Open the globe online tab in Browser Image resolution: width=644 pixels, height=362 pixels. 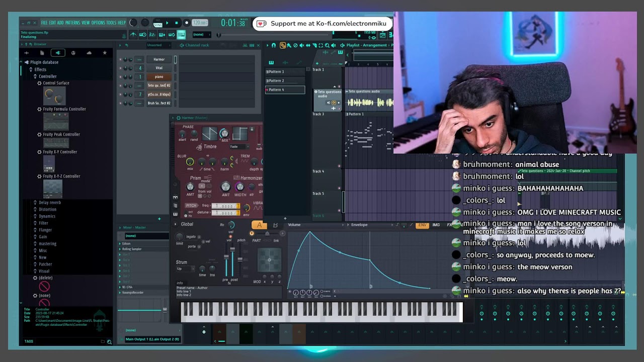coord(73,53)
